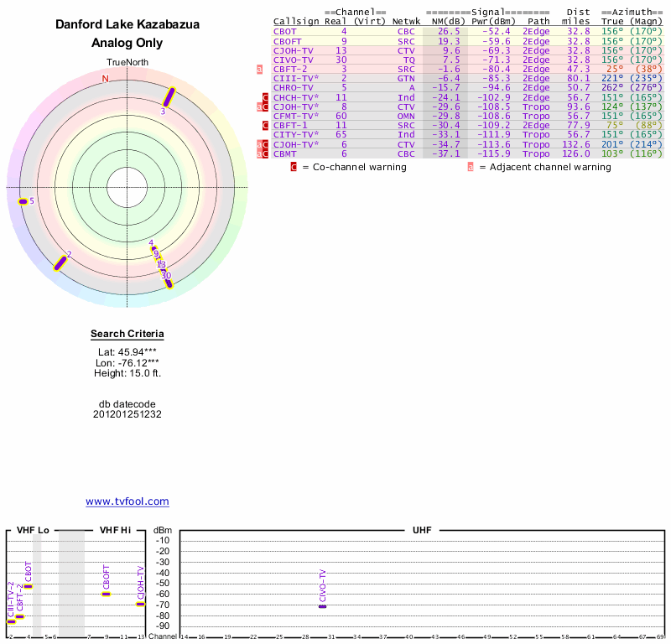Click the CBMT callsign in the last row
The width and height of the screenshot is (671, 644).
pos(285,153)
